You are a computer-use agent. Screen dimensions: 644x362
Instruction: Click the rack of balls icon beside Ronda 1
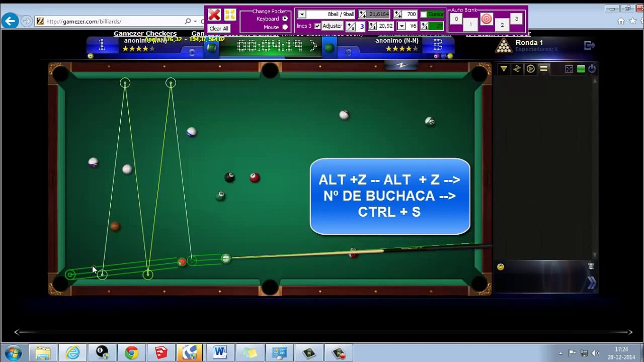(x=504, y=46)
